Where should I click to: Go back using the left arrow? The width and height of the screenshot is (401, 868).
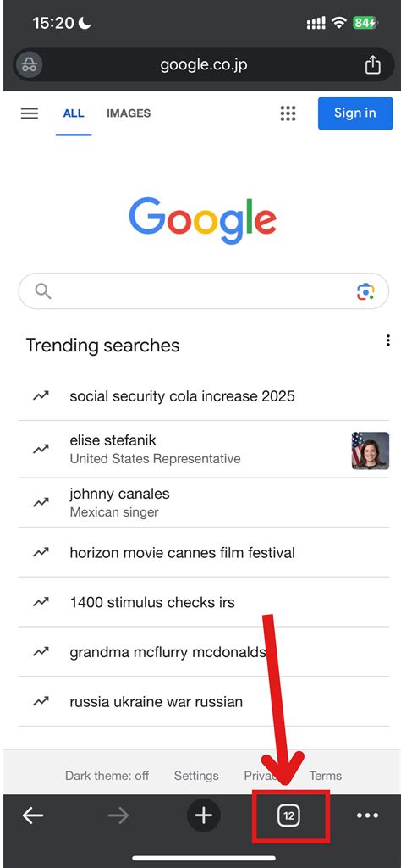click(33, 815)
